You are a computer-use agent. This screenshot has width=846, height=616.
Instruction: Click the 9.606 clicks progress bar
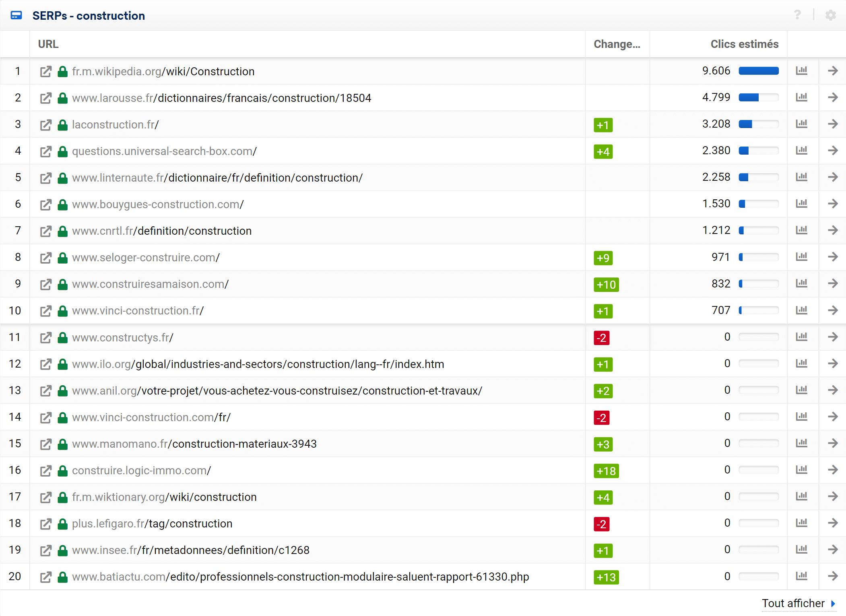(x=759, y=71)
